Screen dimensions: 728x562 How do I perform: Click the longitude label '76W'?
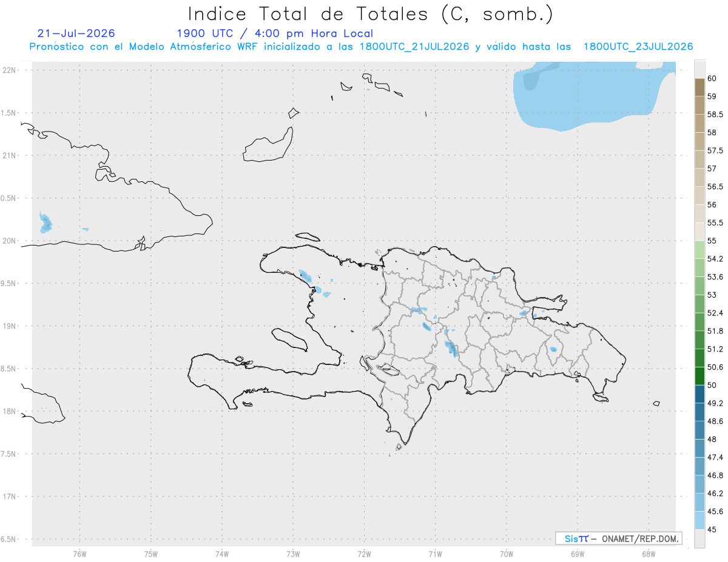[79, 554]
